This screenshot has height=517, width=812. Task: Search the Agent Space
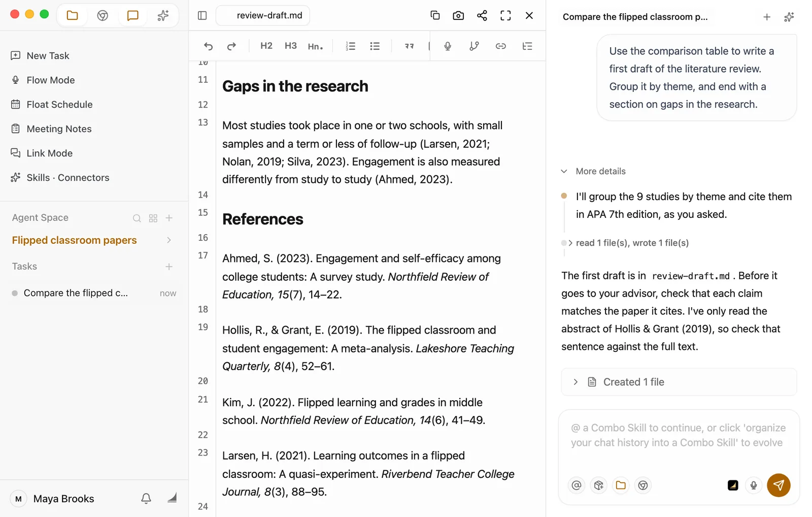137,218
